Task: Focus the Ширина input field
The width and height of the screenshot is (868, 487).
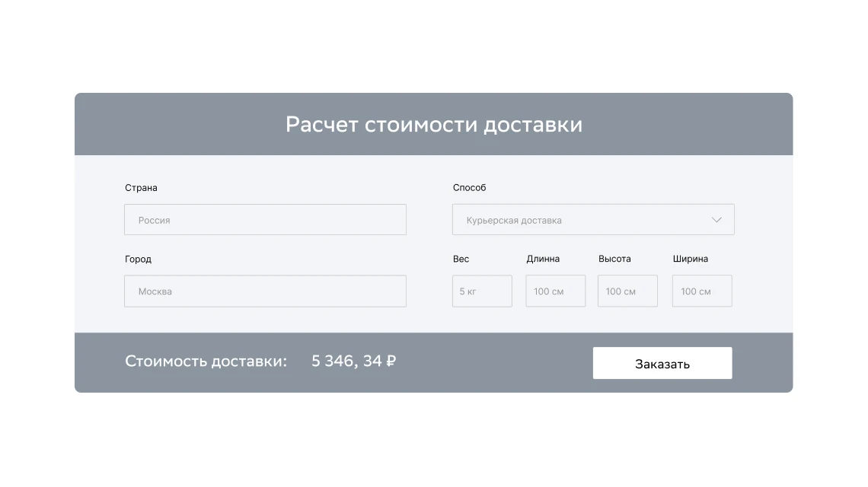Action: [701, 291]
